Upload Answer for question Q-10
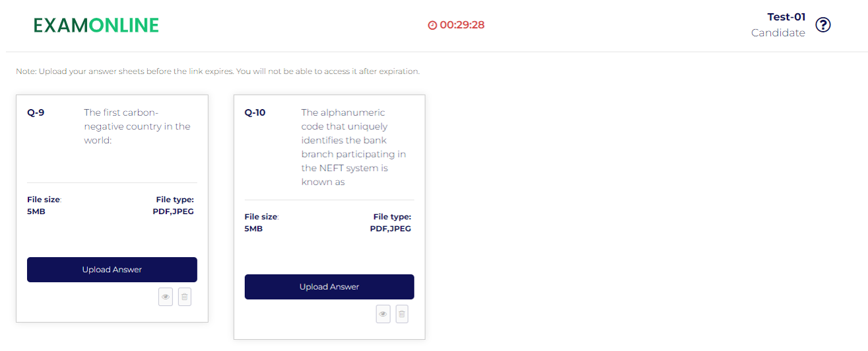 [329, 287]
